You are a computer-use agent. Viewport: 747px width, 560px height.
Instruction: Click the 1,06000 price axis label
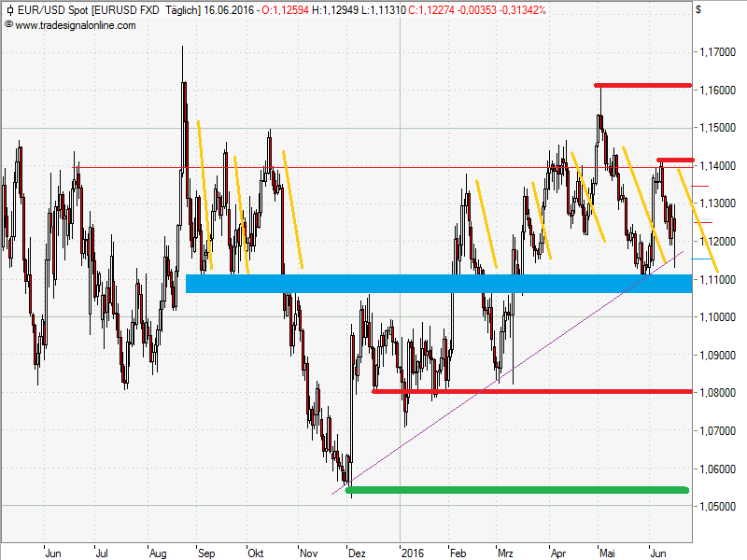tap(717, 469)
